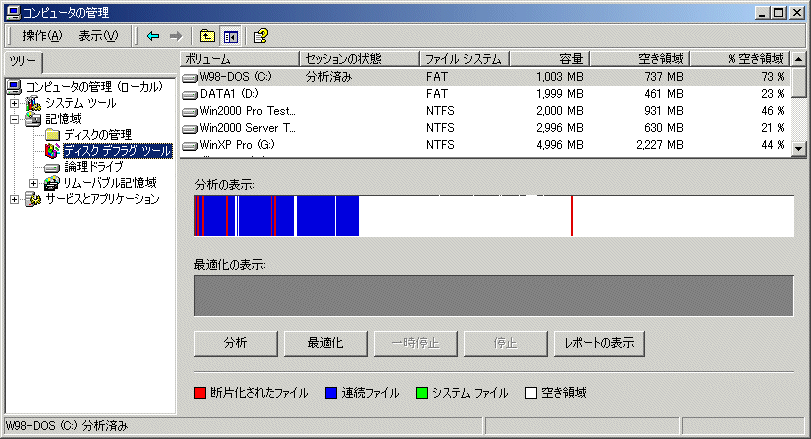Open the 表示(V) menu
811x439 pixels.
[x=98, y=36]
